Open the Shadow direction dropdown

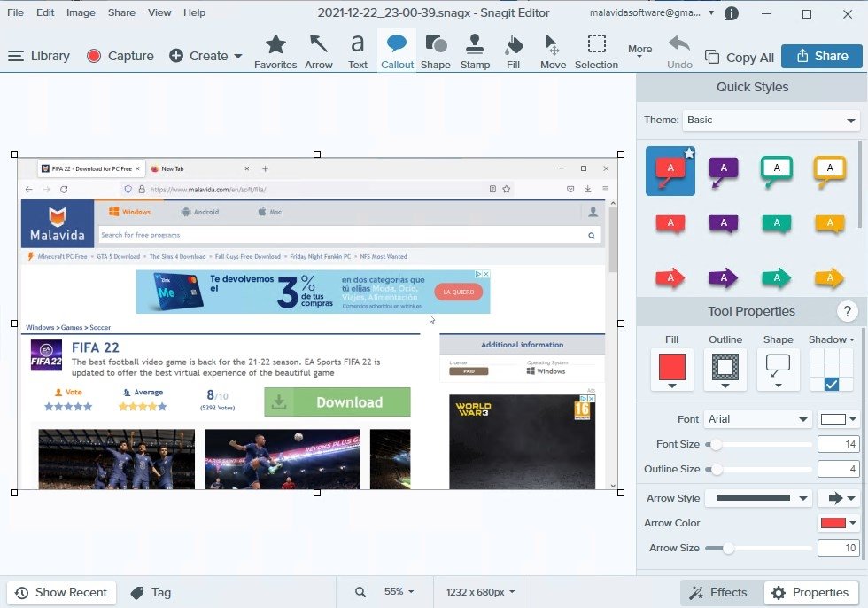click(x=831, y=339)
